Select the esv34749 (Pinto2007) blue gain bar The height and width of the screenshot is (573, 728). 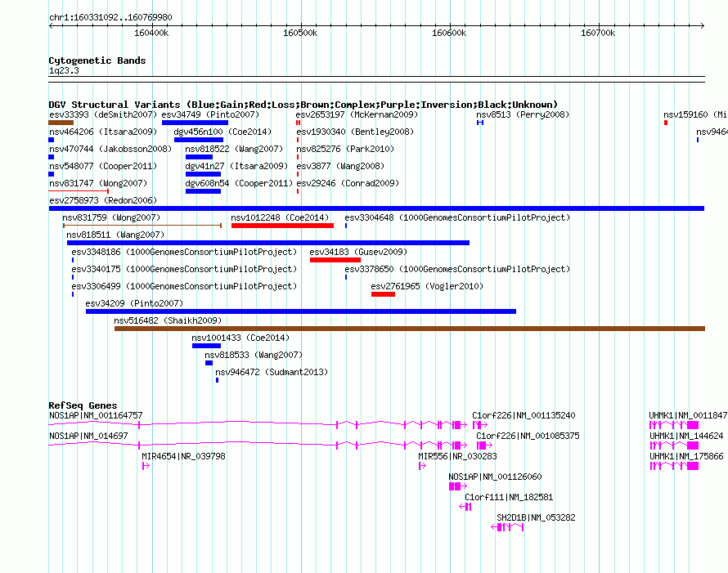click(195, 123)
